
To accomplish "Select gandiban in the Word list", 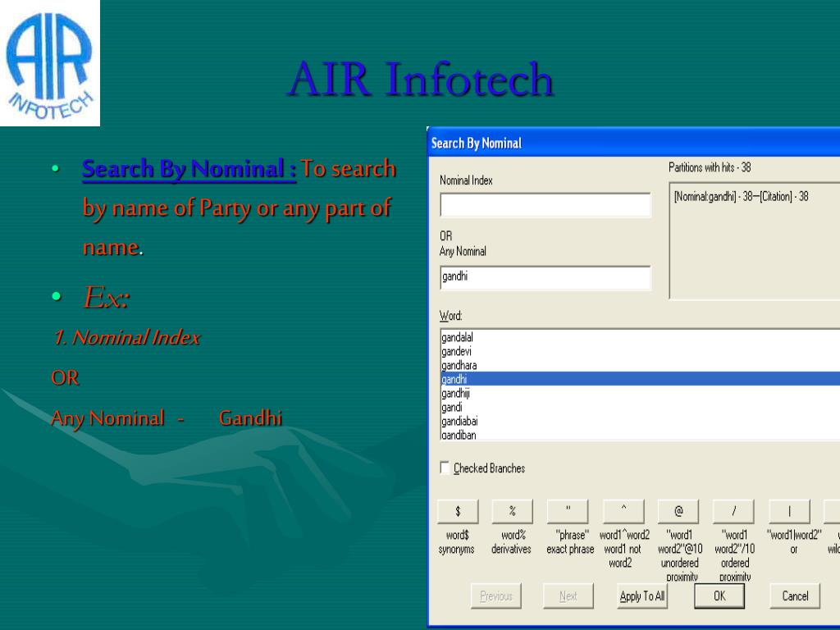I will (640, 435).
